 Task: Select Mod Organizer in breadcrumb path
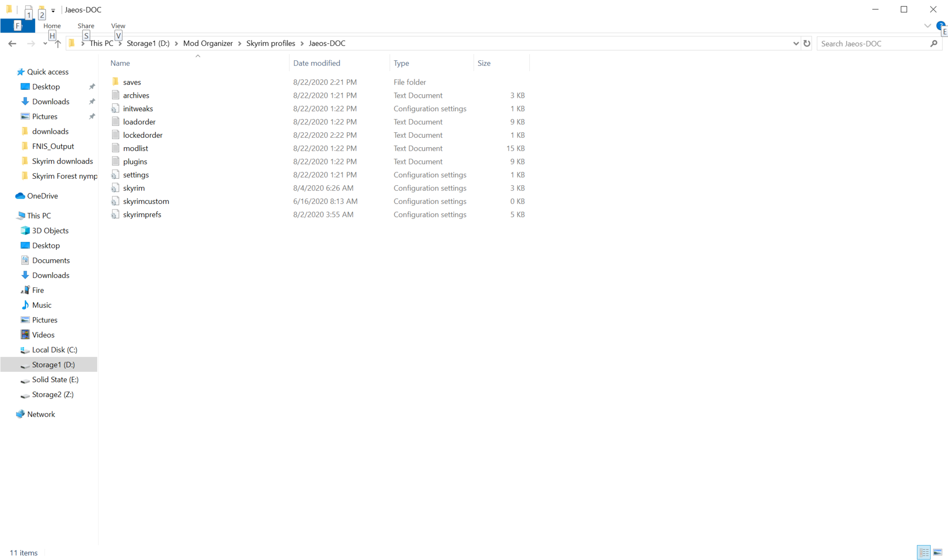208,43
